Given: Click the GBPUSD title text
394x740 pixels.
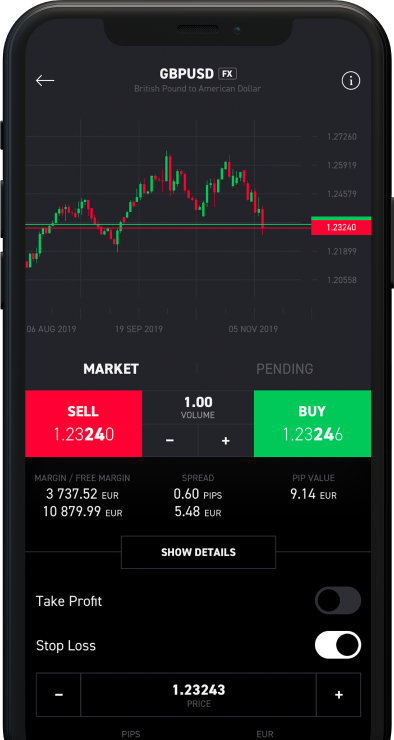Looking at the screenshot, I should click(x=187, y=74).
